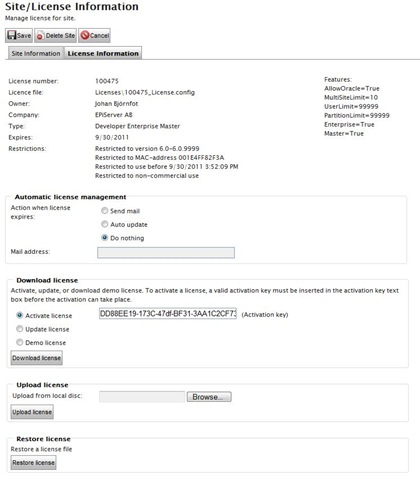This screenshot has height=480, width=420.
Task: Open file chooser with Browse button
Action: click(209, 397)
